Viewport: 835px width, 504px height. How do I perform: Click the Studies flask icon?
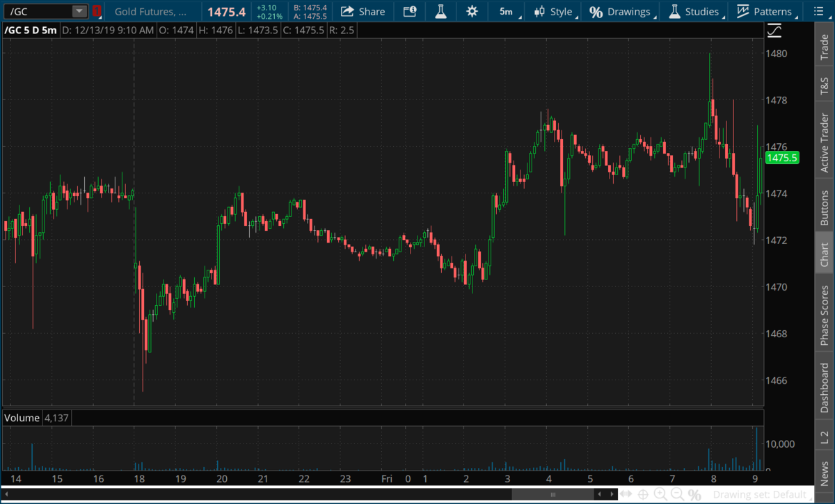[x=674, y=11]
